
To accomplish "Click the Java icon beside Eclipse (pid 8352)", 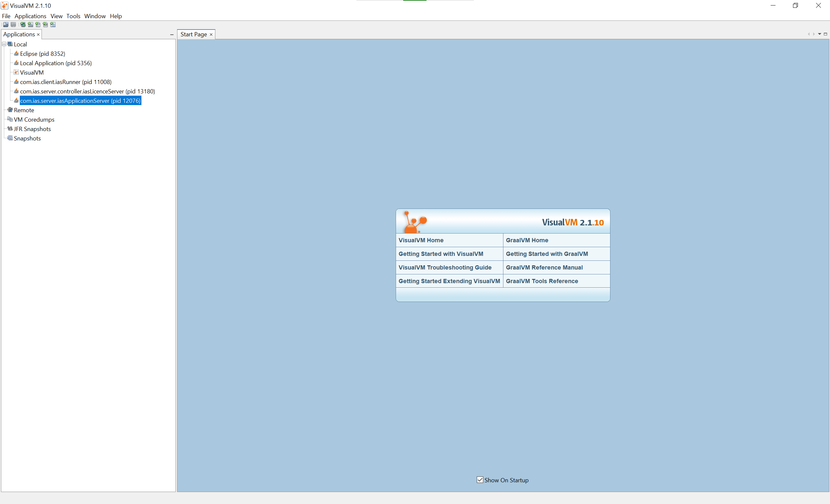I will pyautogui.click(x=16, y=54).
